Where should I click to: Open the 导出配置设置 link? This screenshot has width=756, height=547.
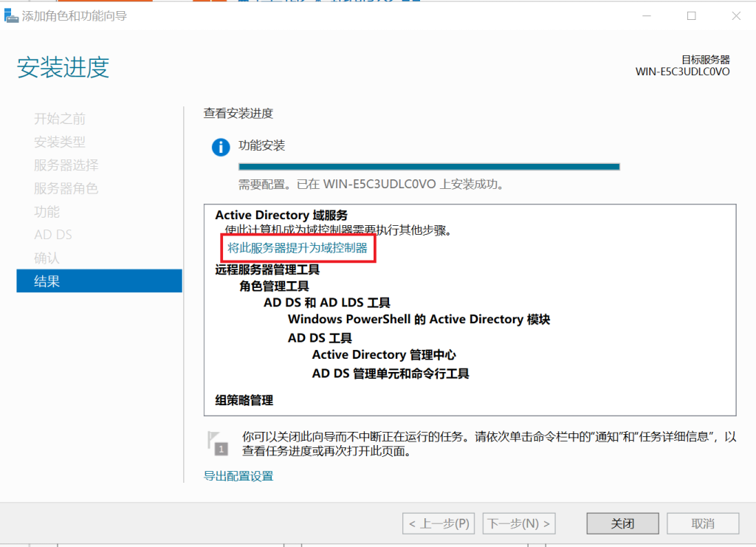(x=238, y=476)
